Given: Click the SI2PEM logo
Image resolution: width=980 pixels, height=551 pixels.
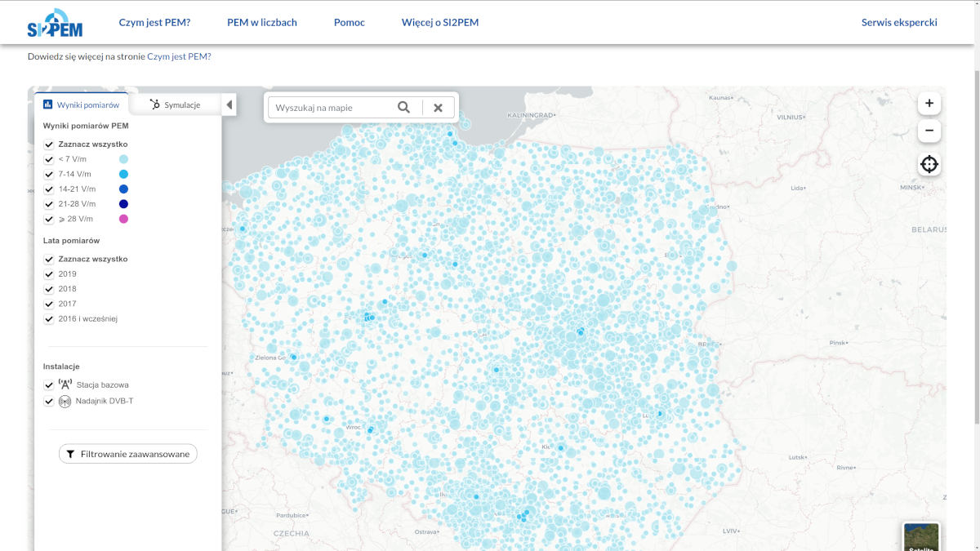Looking at the screenshot, I should click(55, 23).
